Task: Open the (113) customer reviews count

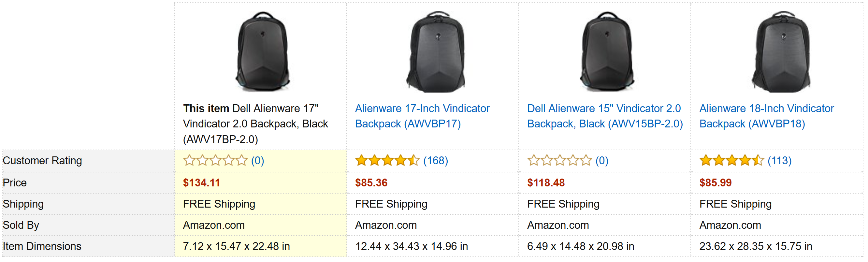Action: 780,161
